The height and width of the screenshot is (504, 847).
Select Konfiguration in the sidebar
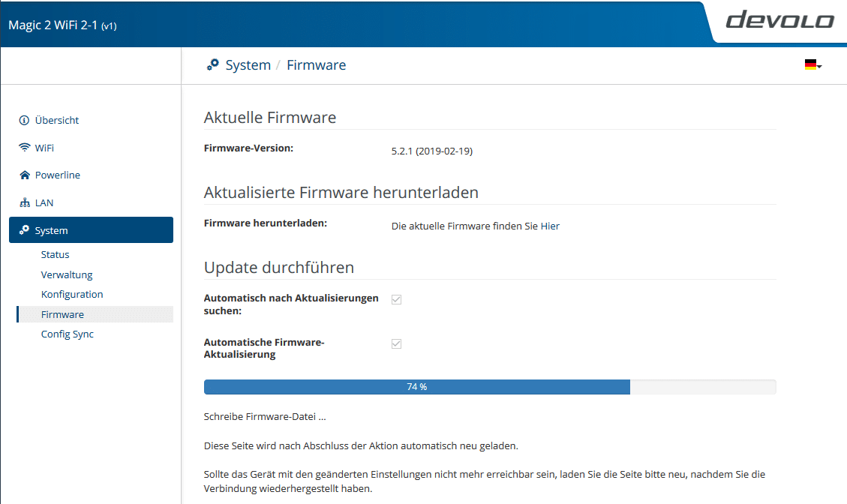tap(72, 295)
